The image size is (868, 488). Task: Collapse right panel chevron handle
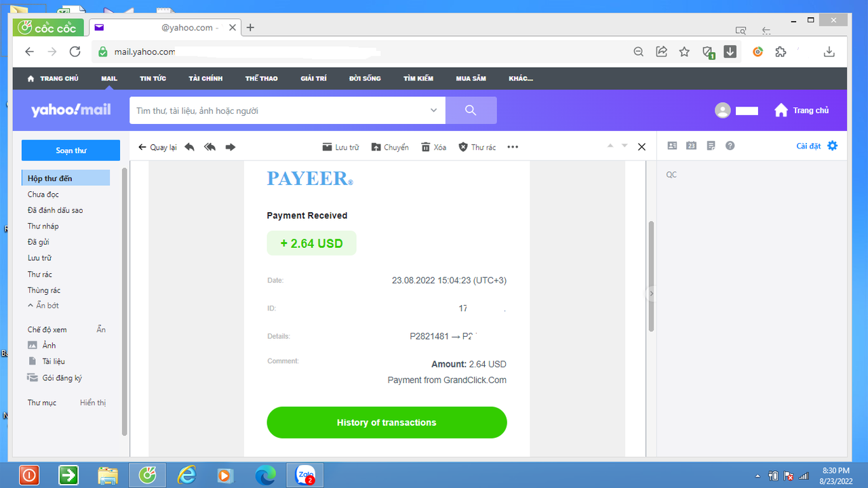(x=651, y=294)
